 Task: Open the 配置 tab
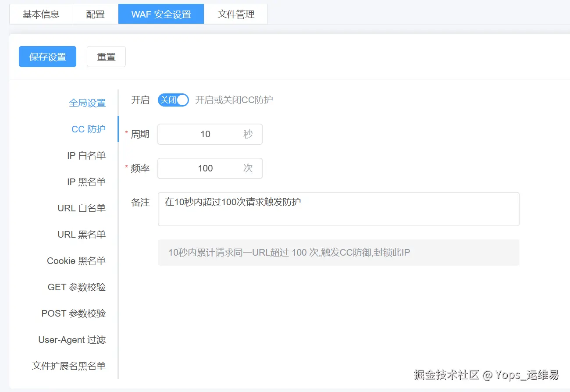[95, 14]
